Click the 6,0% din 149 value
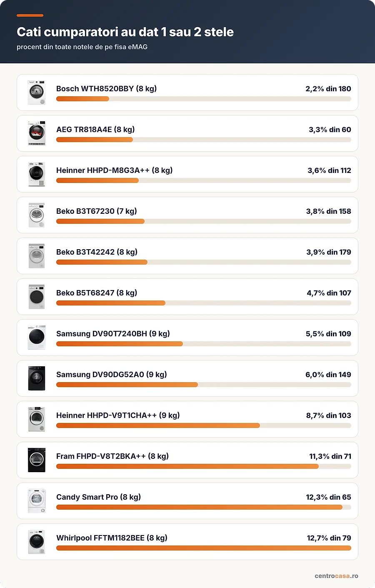Screen dimensions: 375x588 328,375
